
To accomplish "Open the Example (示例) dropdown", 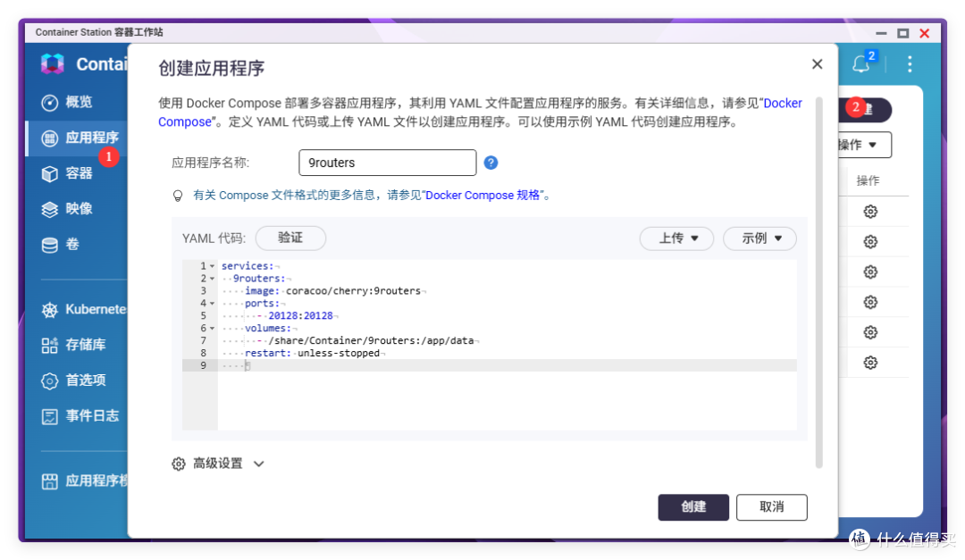I will click(x=760, y=238).
